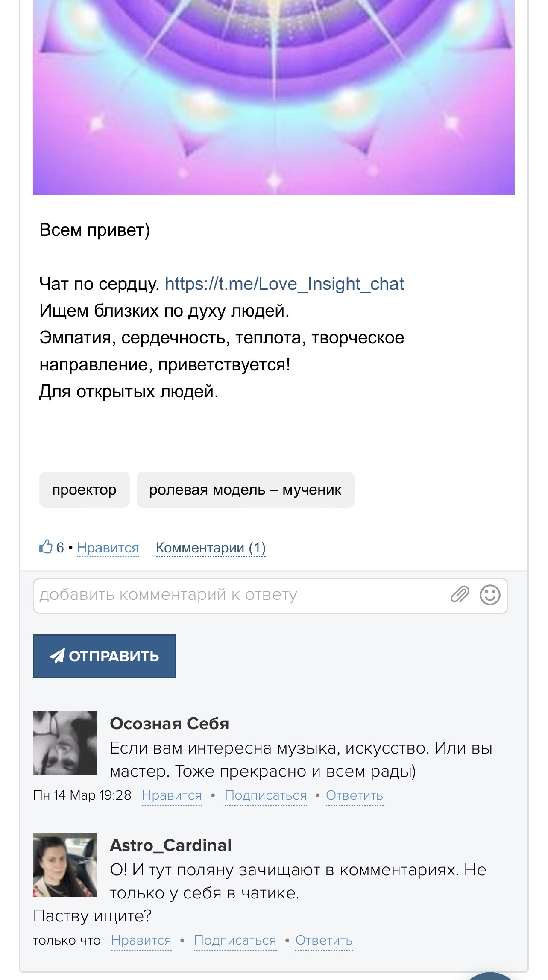Screen dimensions: 548x980
Task: Click the paperclip attachment icon
Action: click(460, 594)
